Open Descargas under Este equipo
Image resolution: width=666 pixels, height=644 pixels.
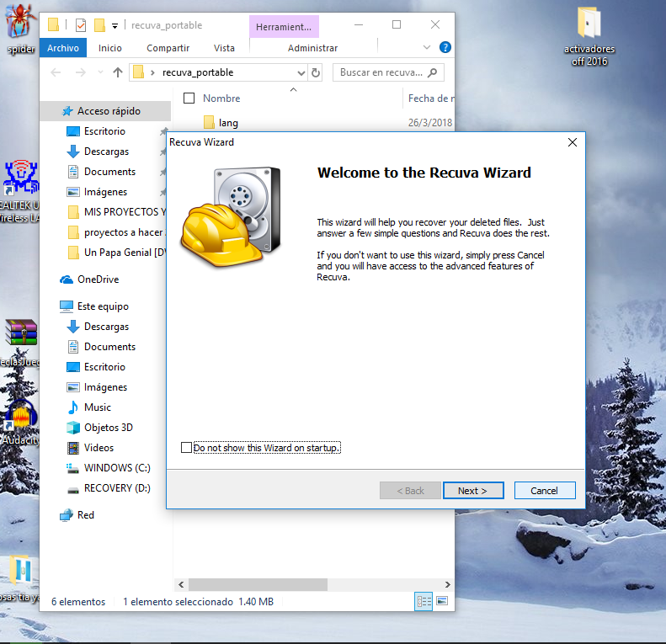pyautogui.click(x=106, y=327)
